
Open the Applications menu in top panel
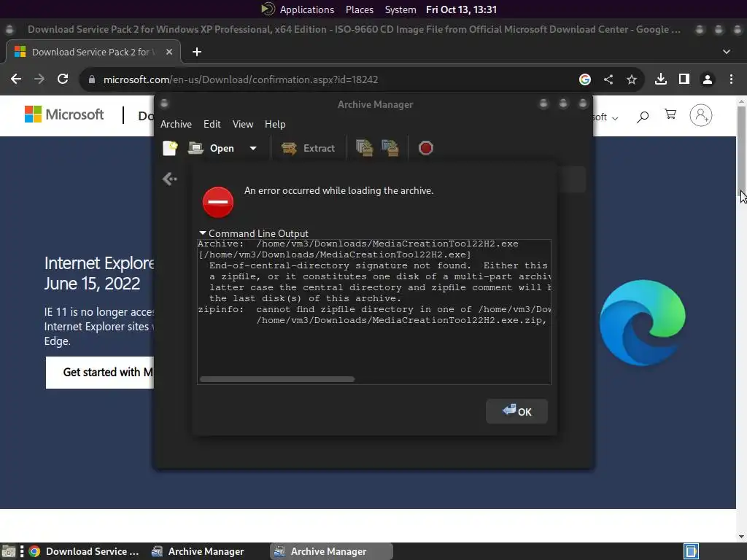pyautogui.click(x=307, y=9)
